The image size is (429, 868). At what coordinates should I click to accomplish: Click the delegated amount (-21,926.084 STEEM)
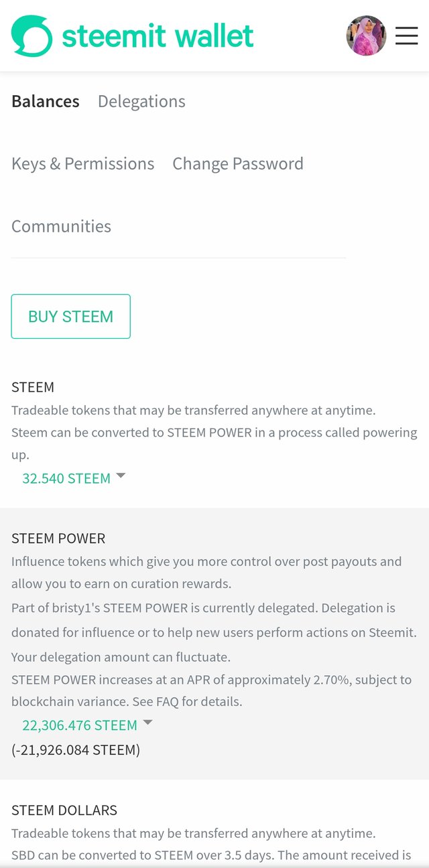[x=76, y=750]
